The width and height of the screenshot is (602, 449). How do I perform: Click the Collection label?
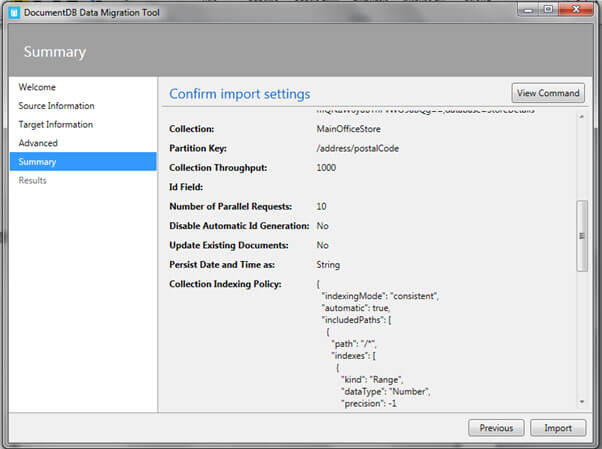[x=192, y=129]
